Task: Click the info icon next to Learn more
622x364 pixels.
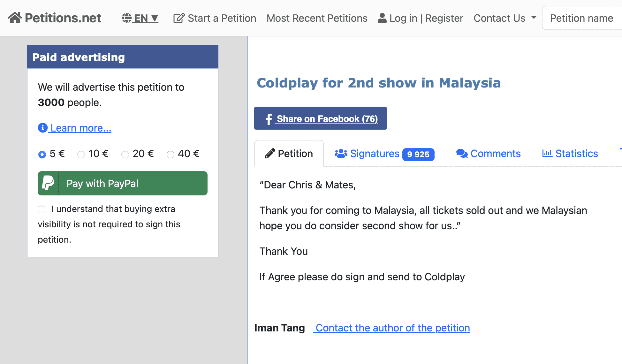Action: [42, 128]
